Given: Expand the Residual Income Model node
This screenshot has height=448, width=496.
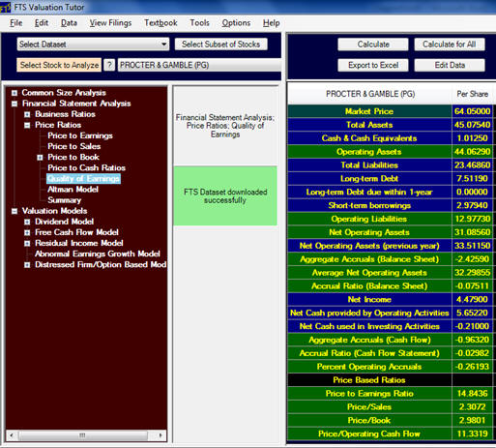Looking at the screenshot, I should [x=27, y=243].
